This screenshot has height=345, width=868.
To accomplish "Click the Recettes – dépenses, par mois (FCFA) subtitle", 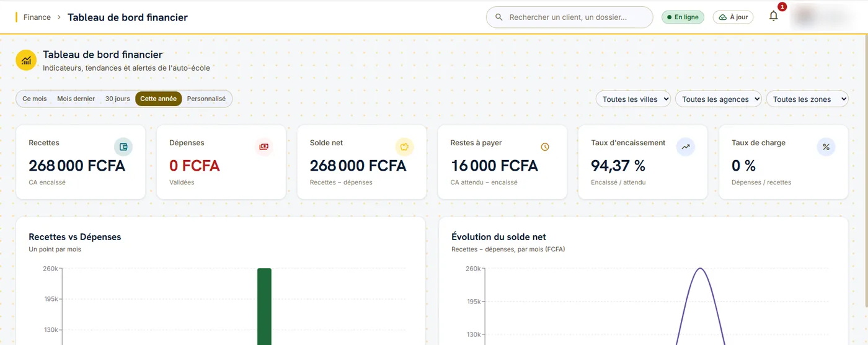I will click(x=508, y=249).
